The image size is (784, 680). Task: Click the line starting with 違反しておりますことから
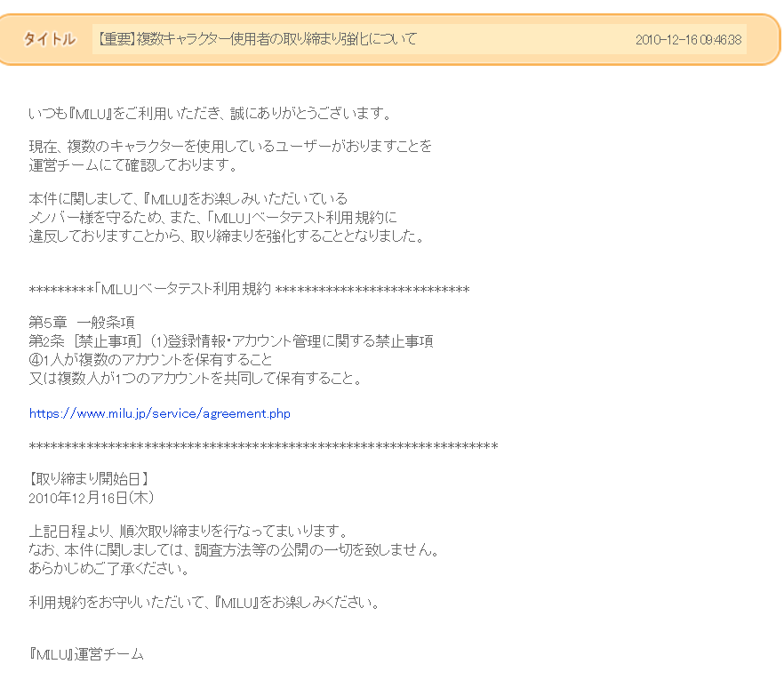coord(227,236)
